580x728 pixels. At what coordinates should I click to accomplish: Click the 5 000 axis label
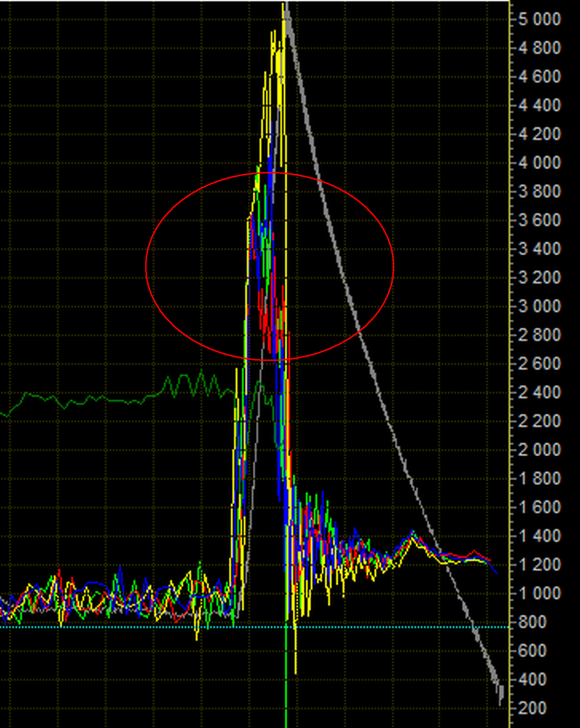[x=541, y=20]
